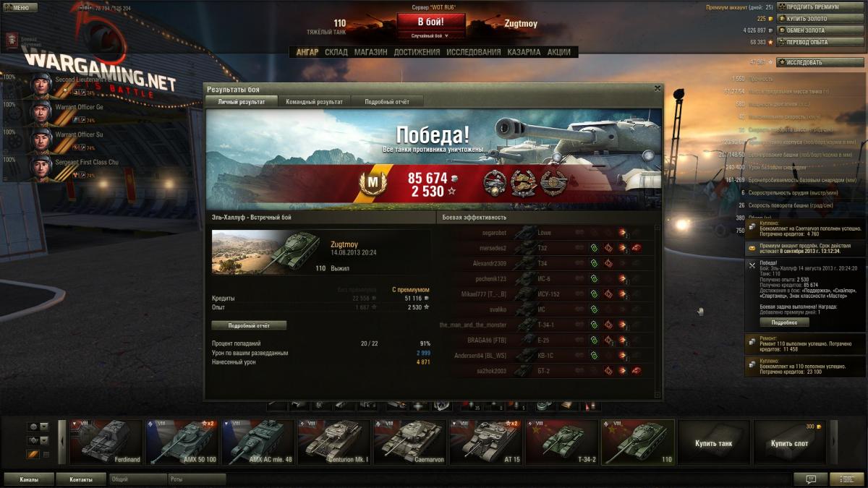Switch to 'Командный результат' tab
Image resolution: width=868 pixels, height=488 pixels.
click(315, 102)
